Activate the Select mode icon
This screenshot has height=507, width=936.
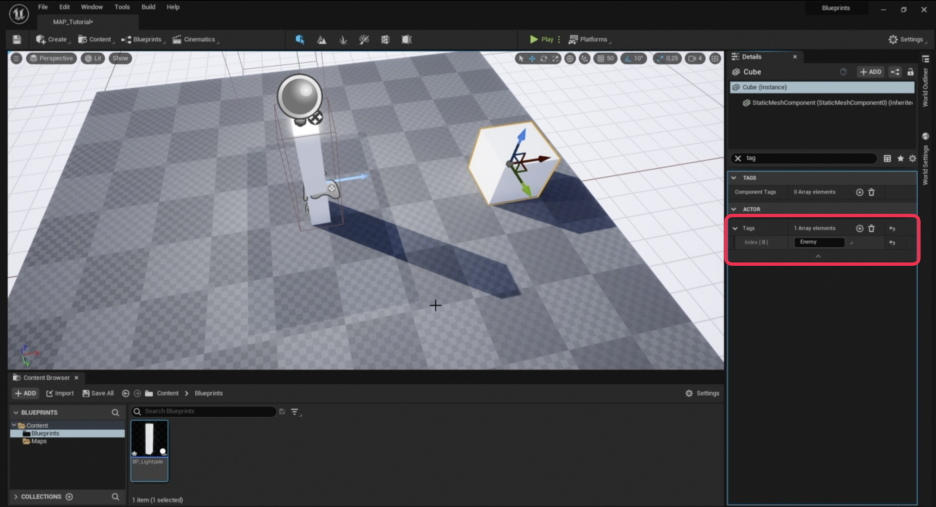coord(300,39)
